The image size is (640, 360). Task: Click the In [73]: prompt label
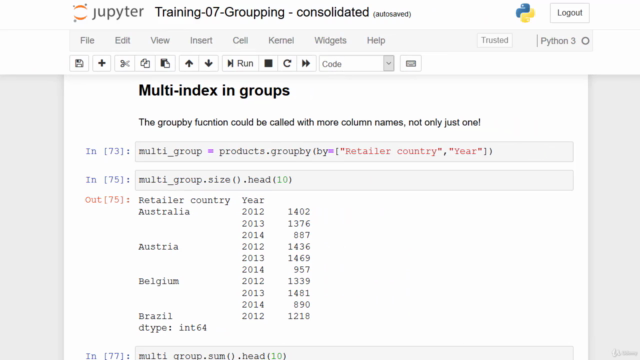(108, 151)
